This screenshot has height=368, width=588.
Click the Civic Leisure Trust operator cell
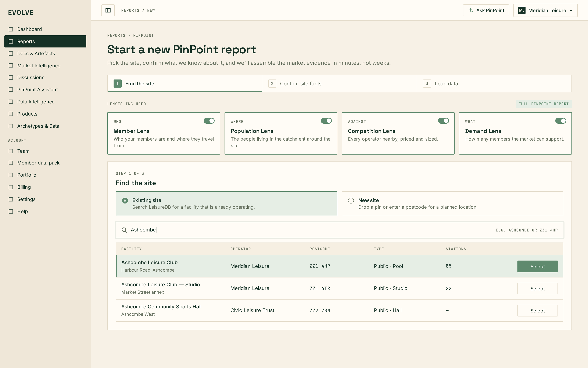click(252, 310)
